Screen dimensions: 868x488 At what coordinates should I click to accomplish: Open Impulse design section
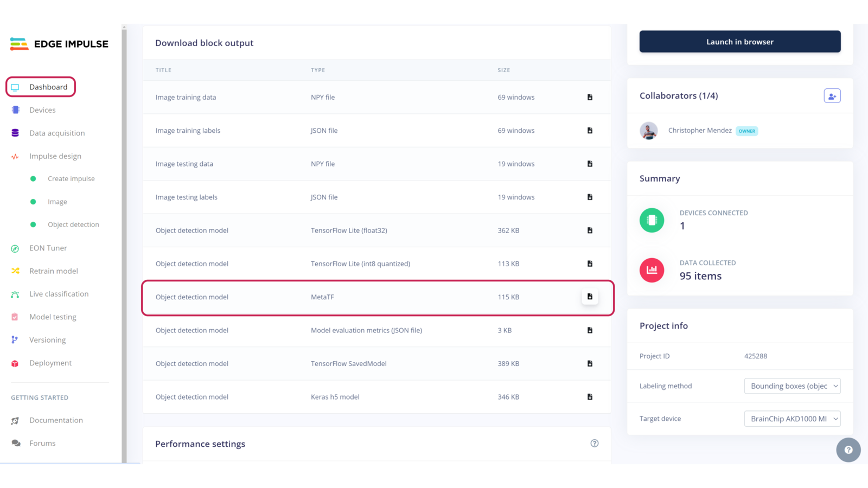click(x=55, y=156)
